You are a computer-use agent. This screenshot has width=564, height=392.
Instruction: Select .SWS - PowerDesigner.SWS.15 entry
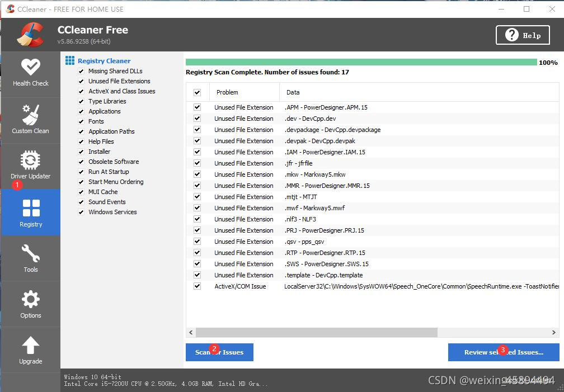(327, 263)
